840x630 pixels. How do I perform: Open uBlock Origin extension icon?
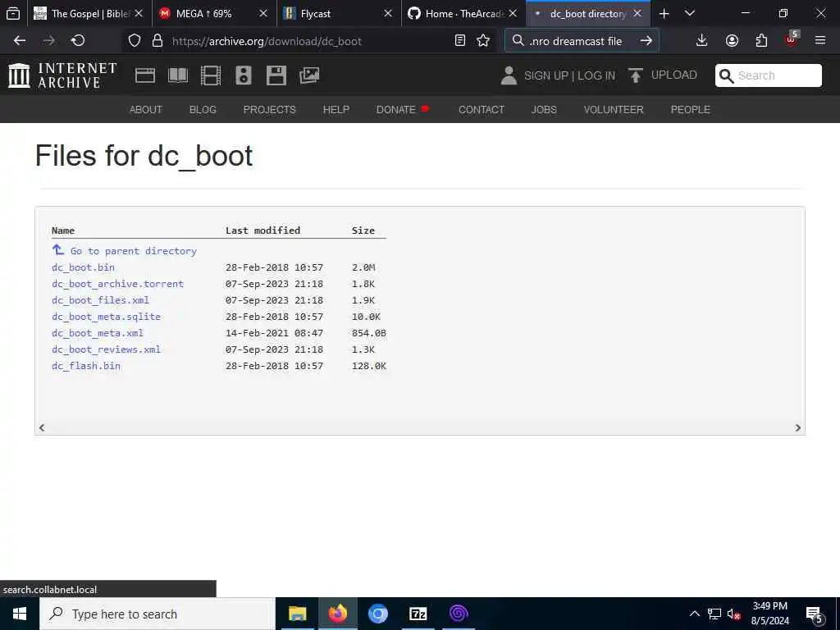pyautogui.click(x=792, y=39)
